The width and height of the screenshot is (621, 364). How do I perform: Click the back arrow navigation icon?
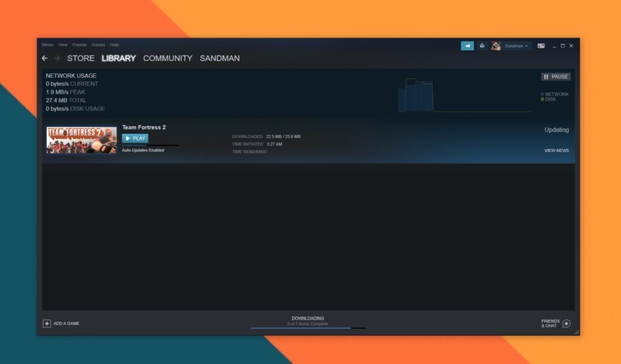click(44, 58)
